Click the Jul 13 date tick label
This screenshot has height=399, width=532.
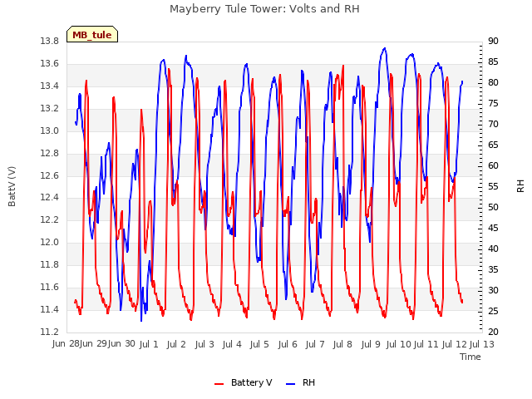tap(481, 344)
